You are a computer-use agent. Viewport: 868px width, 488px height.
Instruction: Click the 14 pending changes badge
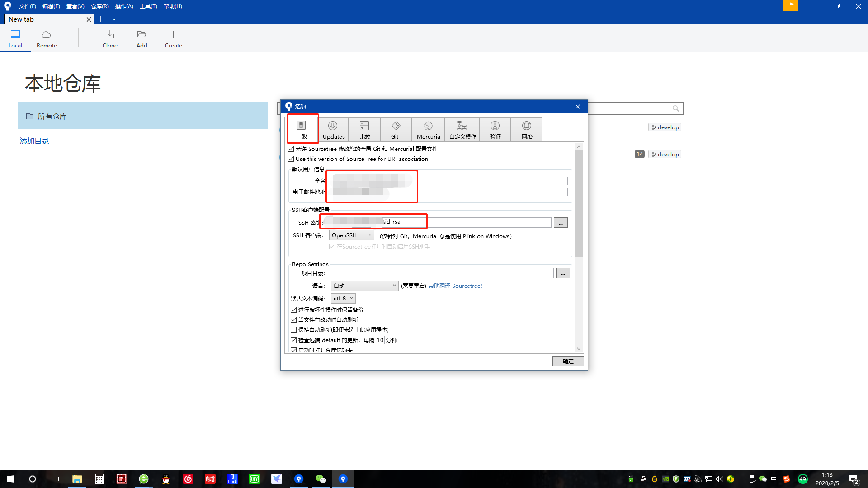[639, 154]
